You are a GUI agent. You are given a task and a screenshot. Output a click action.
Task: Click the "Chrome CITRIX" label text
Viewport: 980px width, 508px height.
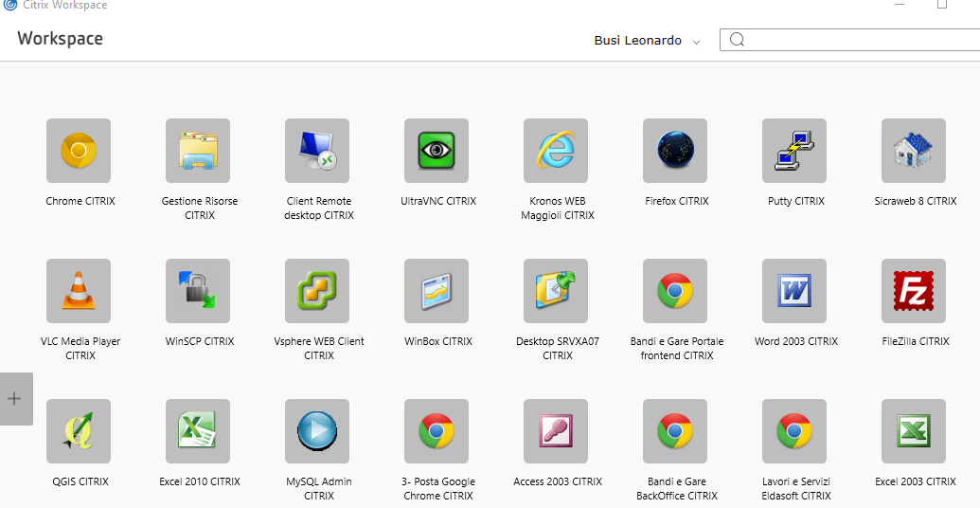pos(80,202)
